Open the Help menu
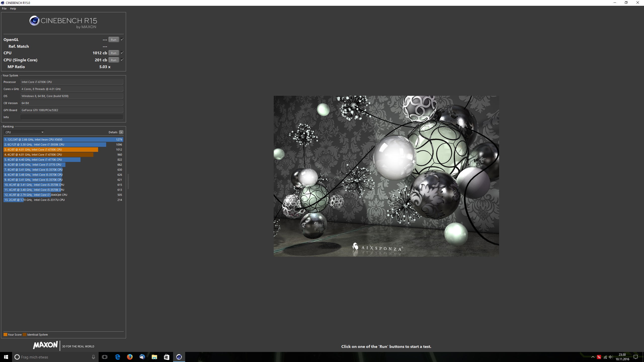Image resolution: width=644 pixels, height=362 pixels. click(13, 9)
